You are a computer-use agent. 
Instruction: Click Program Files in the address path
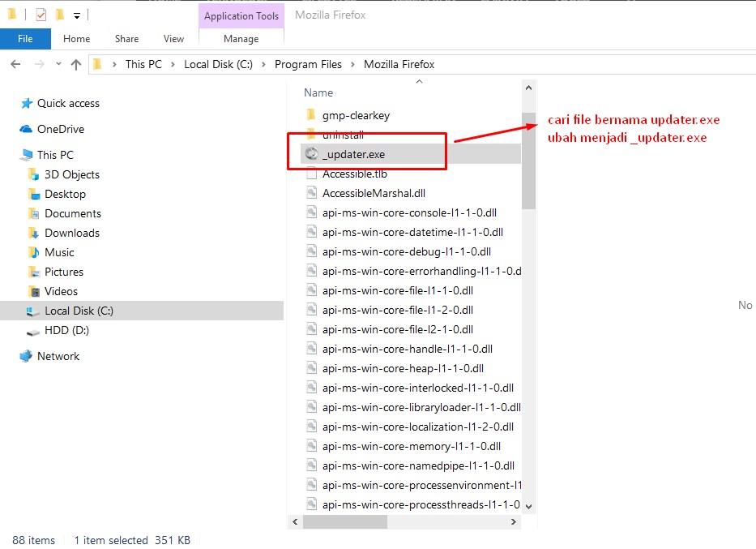click(308, 64)
